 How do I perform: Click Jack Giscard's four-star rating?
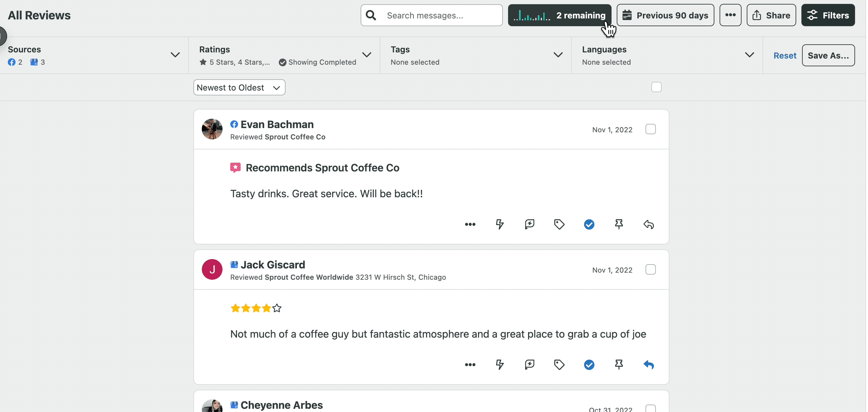pos(256,308)
